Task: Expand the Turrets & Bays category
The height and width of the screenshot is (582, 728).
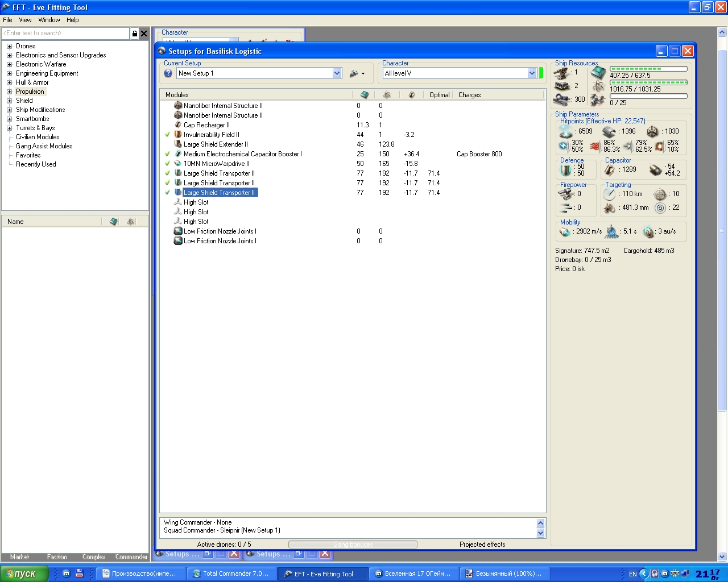Action: point(9,128)
